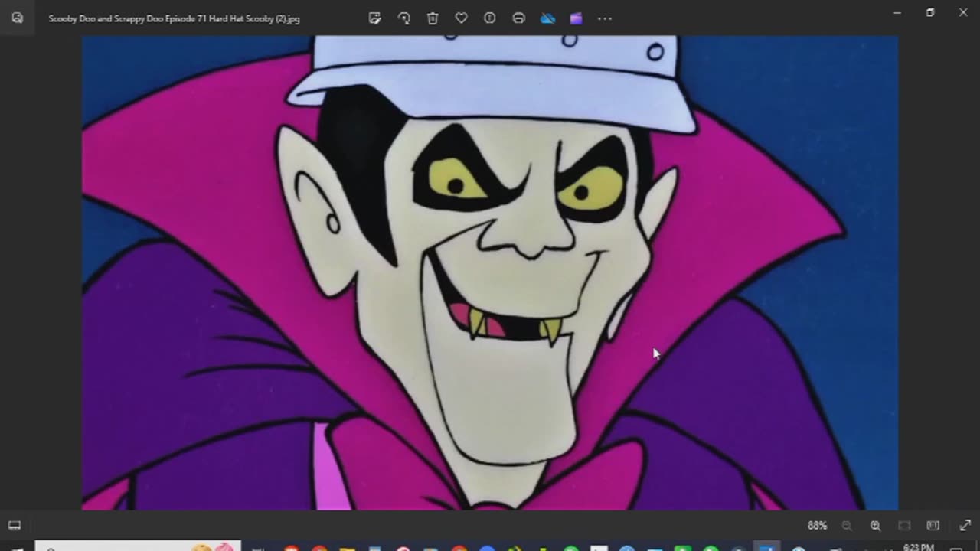980x551 pixels.
Task: Click the Photos app icon at the top left
Action: click(18, 18)
